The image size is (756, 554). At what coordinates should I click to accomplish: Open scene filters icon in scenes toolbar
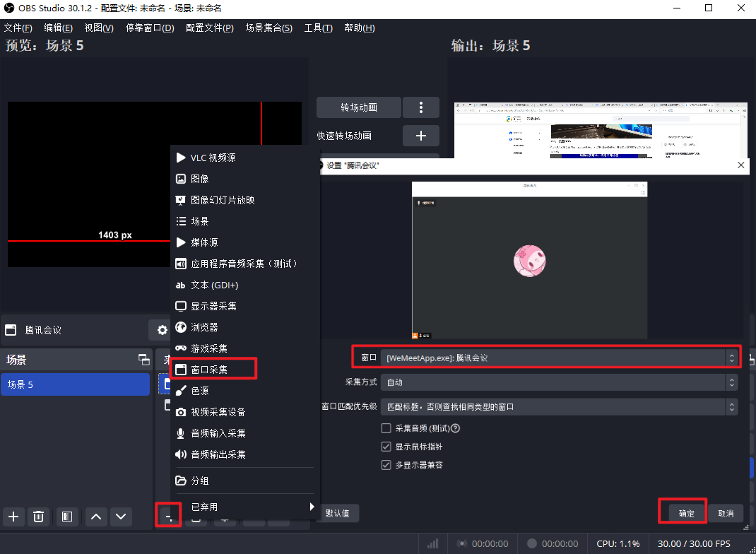66,517
